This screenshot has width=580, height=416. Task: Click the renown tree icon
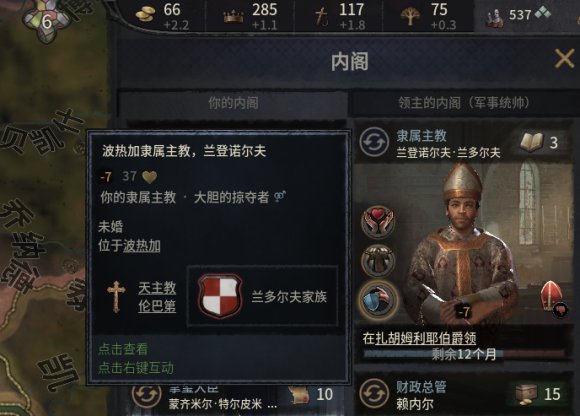(410, 16)
